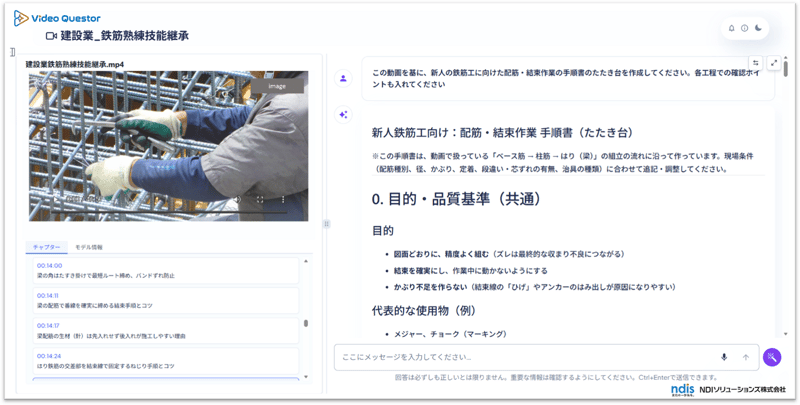Viewport: 800px width, 405px height.
Task: Click the '代表的な使用物（例）' heading
Action: pos(424,311)
